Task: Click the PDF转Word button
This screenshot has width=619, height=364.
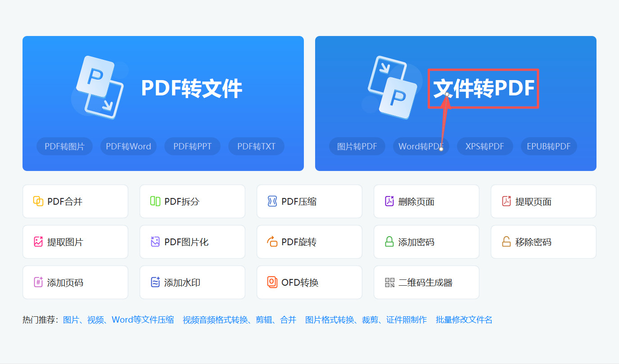Action: coord(128,146)
